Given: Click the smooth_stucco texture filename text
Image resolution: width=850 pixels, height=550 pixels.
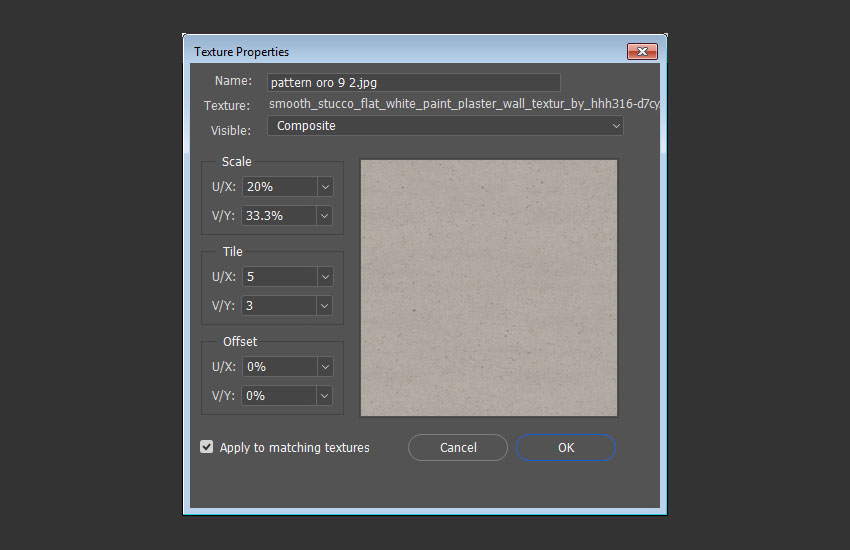Looking at the screenshot, I should [x=465, y=103].
